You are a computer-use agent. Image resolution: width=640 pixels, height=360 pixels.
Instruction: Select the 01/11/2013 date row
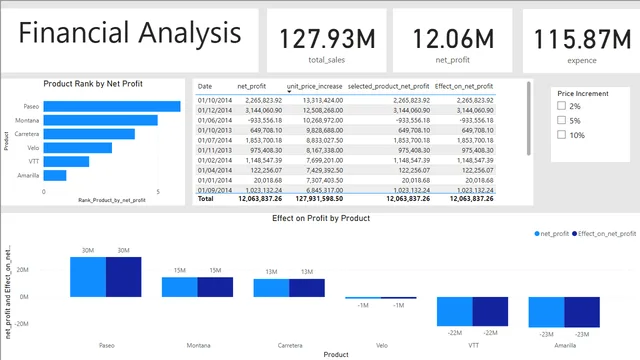point(345,150)
